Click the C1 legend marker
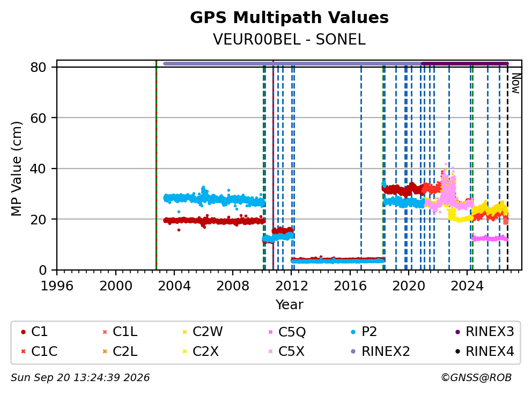The image size is (532, 394). tap(23, 332)
